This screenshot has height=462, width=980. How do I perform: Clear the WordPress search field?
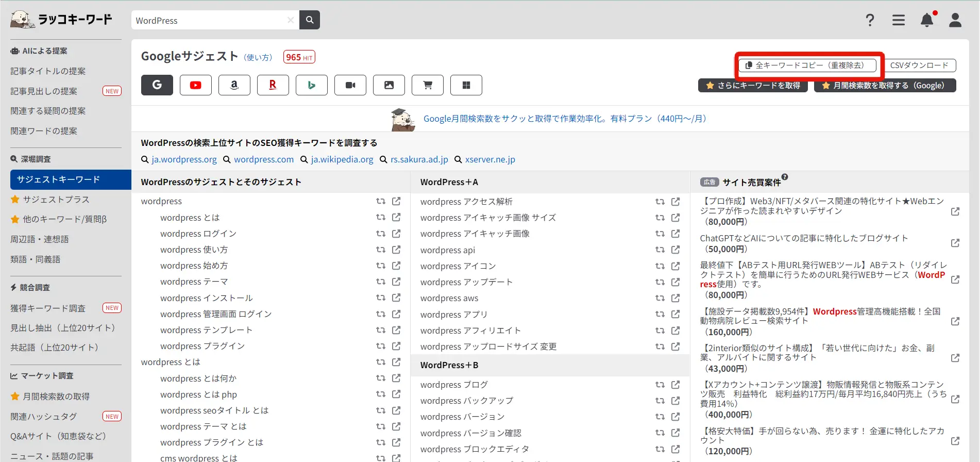point(291,20)
